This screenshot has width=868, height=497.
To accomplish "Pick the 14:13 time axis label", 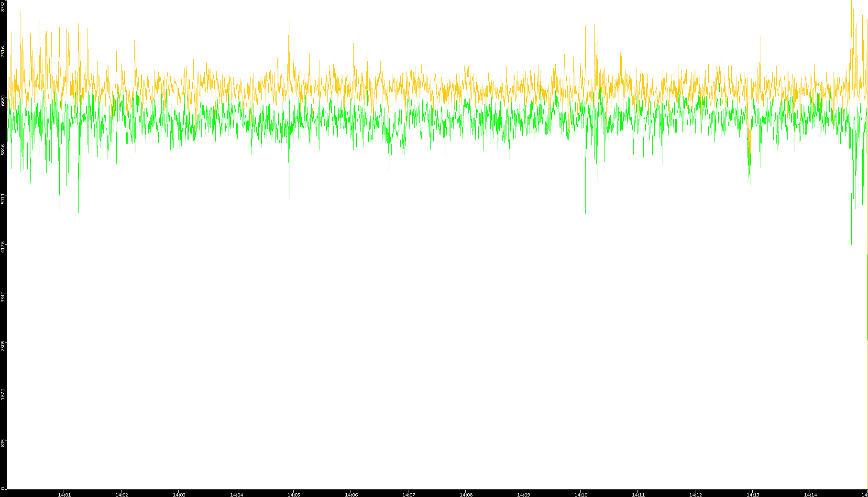I will (753, 495).
